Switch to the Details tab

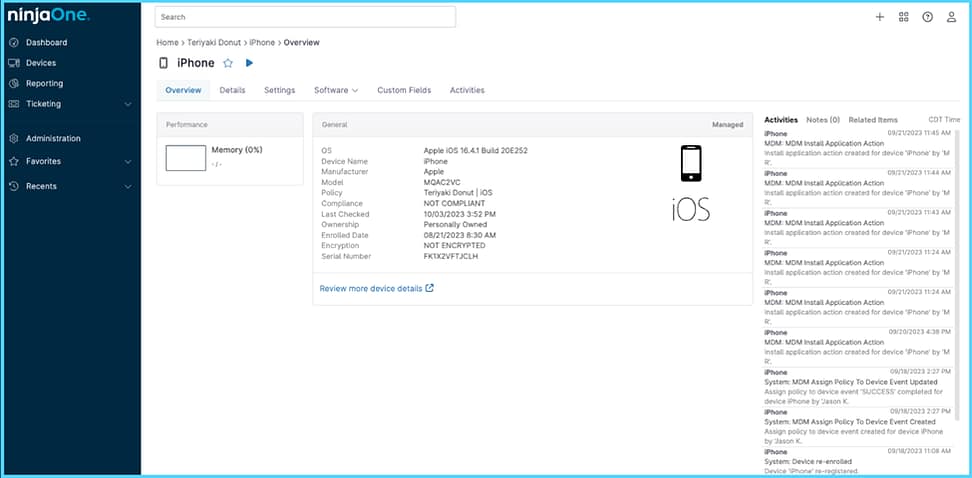click(x=232, y=90)
